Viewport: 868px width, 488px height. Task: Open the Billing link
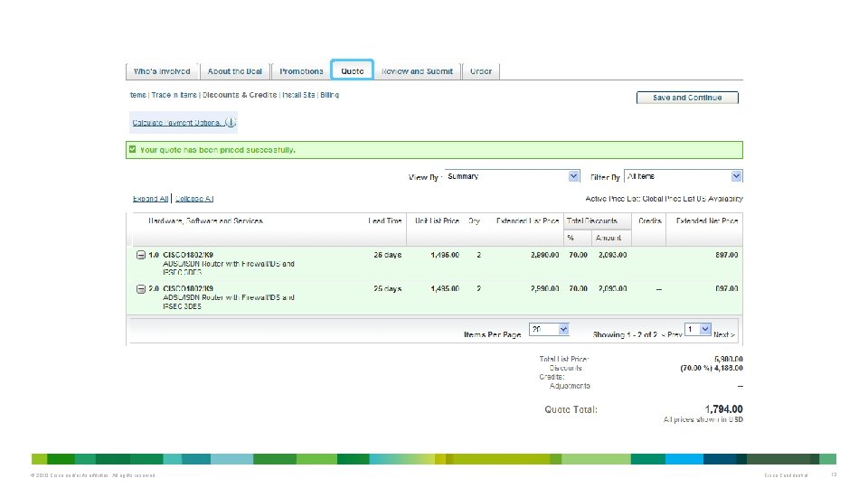click(x=329, y=95)
